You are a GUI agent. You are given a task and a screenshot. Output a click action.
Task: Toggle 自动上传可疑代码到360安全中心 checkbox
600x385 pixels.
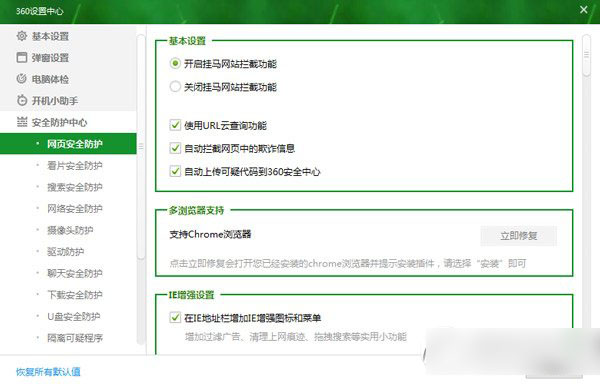point(175,171)
